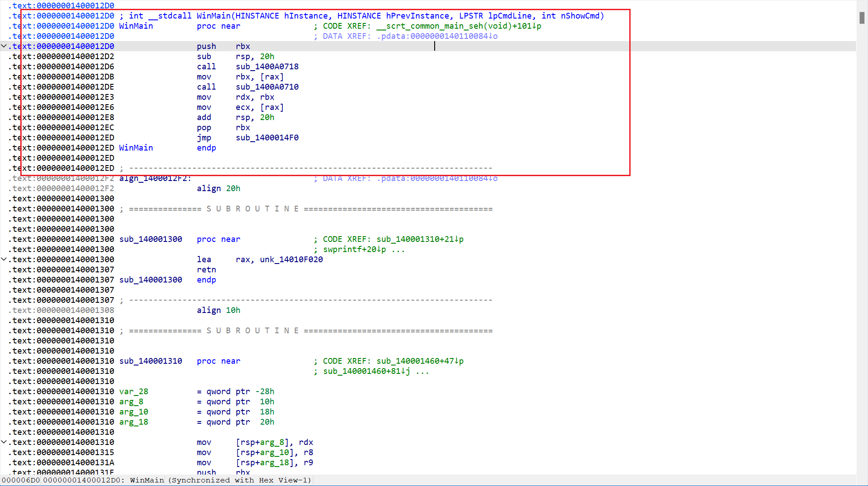Click the retn instruction line
868x486 pixels.
[x=206, y=270]
